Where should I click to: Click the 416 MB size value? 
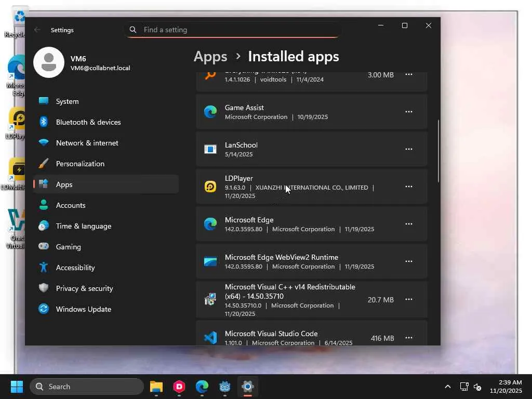coord(382,338)
